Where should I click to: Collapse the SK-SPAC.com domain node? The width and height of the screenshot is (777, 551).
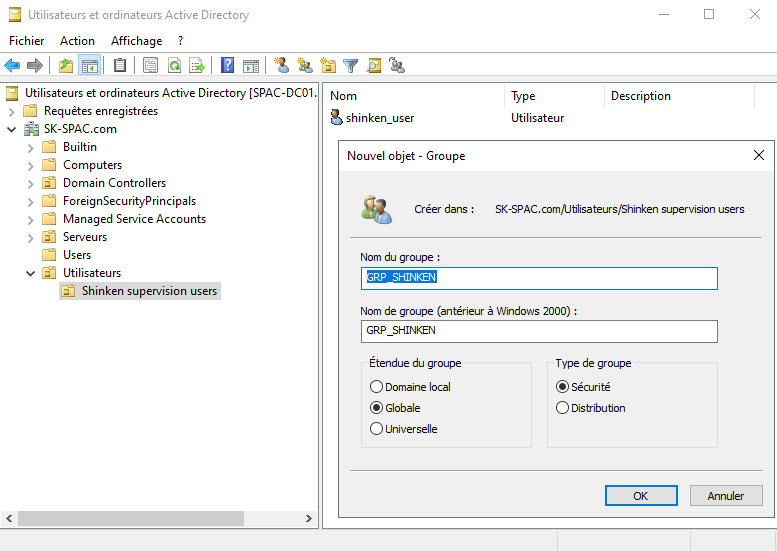coord(11,130)
